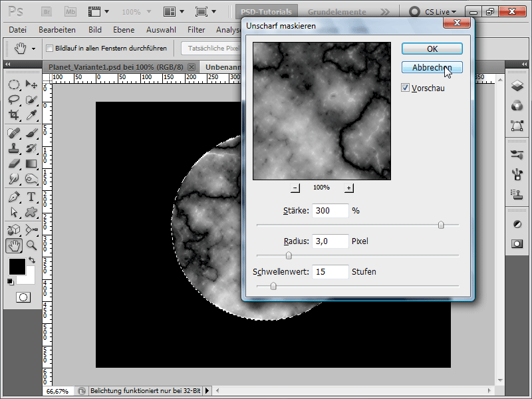
Task: Swap foreground and background colors
Action: (32, 260)
